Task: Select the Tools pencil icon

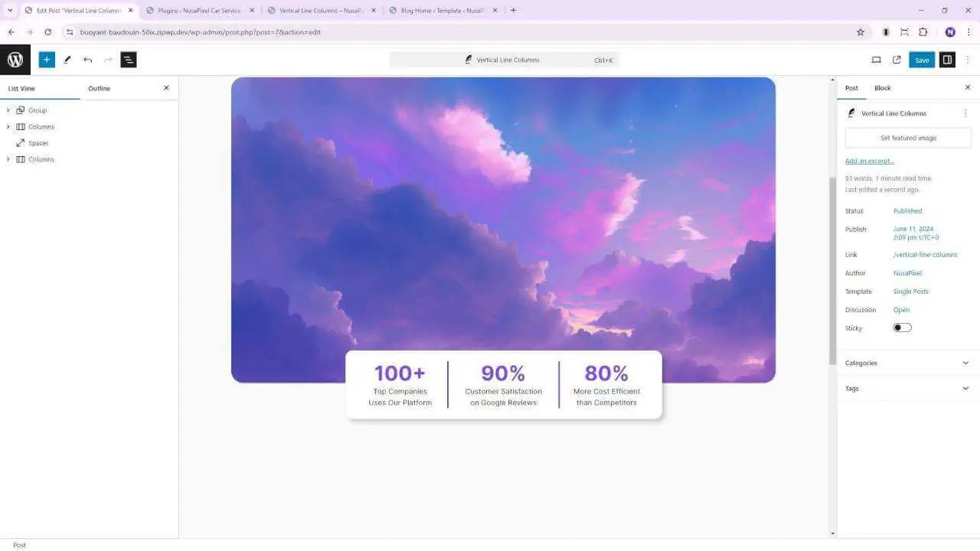Action: [x=67, y=60]
